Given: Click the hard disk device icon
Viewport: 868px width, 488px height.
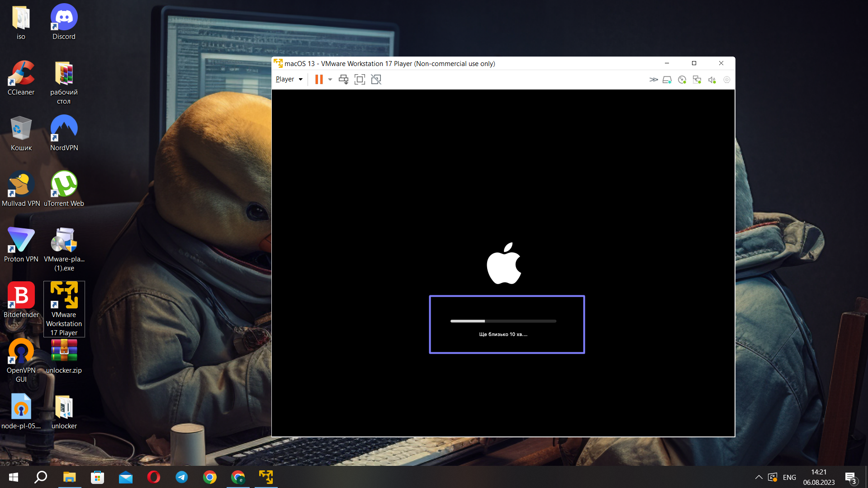Looking at the screenshot, I should [x=667, y=80].
